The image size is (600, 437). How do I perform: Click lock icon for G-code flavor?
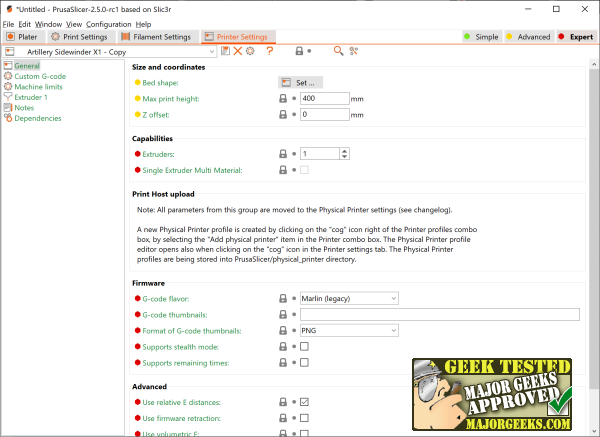point(283,298)
